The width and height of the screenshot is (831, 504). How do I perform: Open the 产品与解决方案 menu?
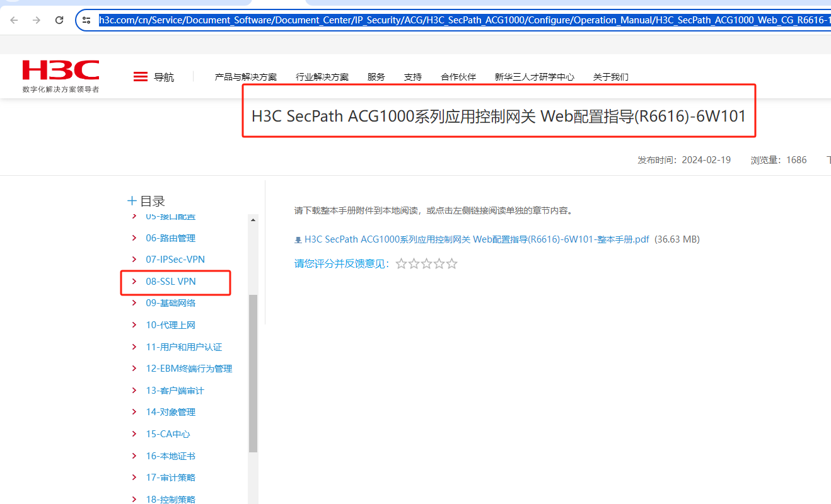(x=246, y=77)
